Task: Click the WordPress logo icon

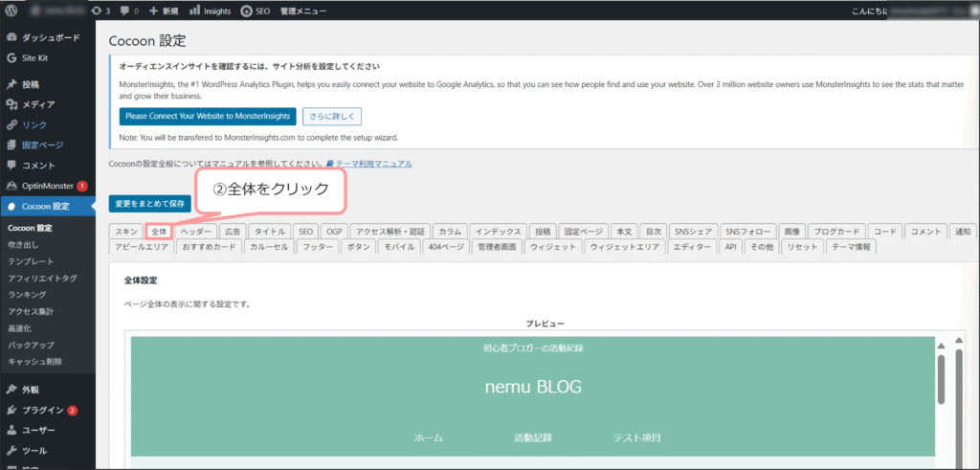Action: click(12, 11)
